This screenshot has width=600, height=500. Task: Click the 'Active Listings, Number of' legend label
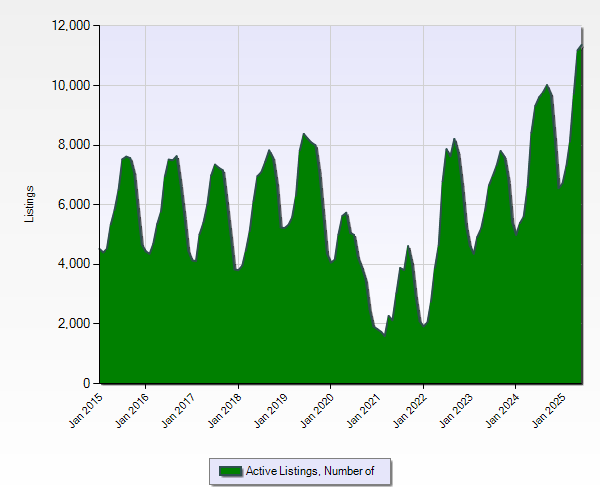(309, 471)
